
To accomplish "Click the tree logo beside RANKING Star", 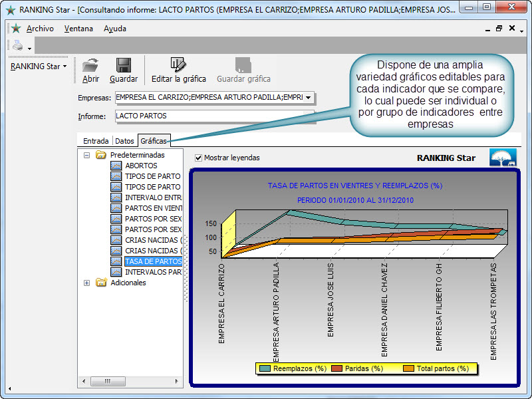I will 503,158.
